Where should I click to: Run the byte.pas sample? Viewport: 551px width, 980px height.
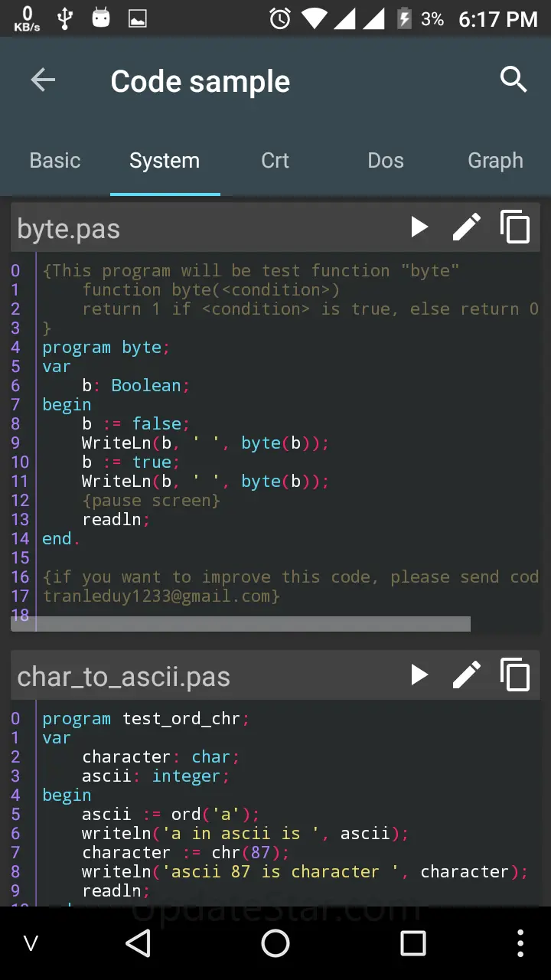(419, 227)
